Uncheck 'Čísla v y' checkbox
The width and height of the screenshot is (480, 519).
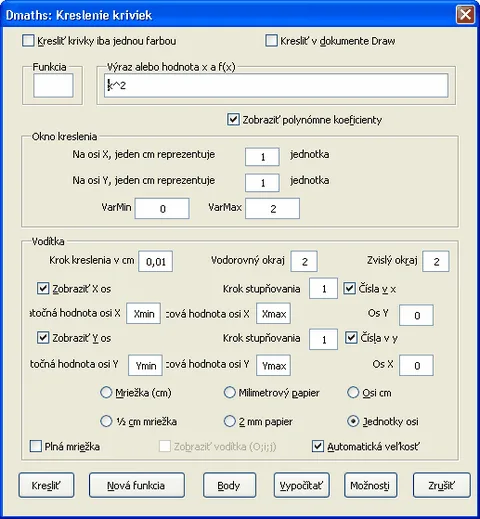point(351,338)
